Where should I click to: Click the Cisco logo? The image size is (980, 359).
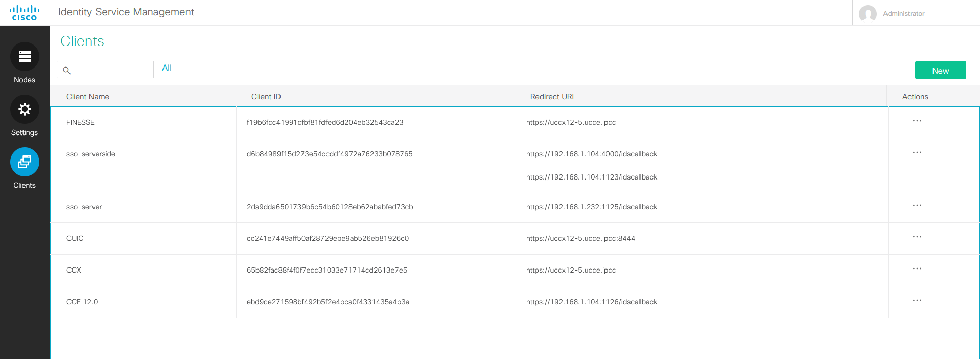(x=25, y=13)
